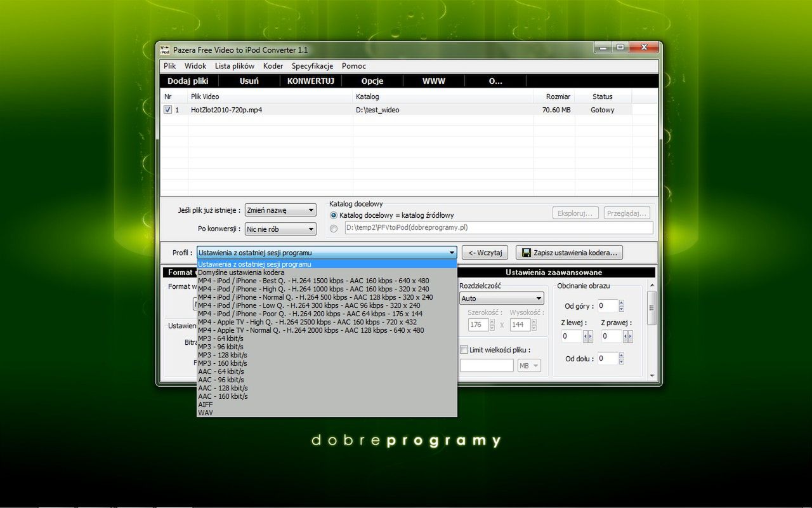Open the Koder menu

[273, 66]
